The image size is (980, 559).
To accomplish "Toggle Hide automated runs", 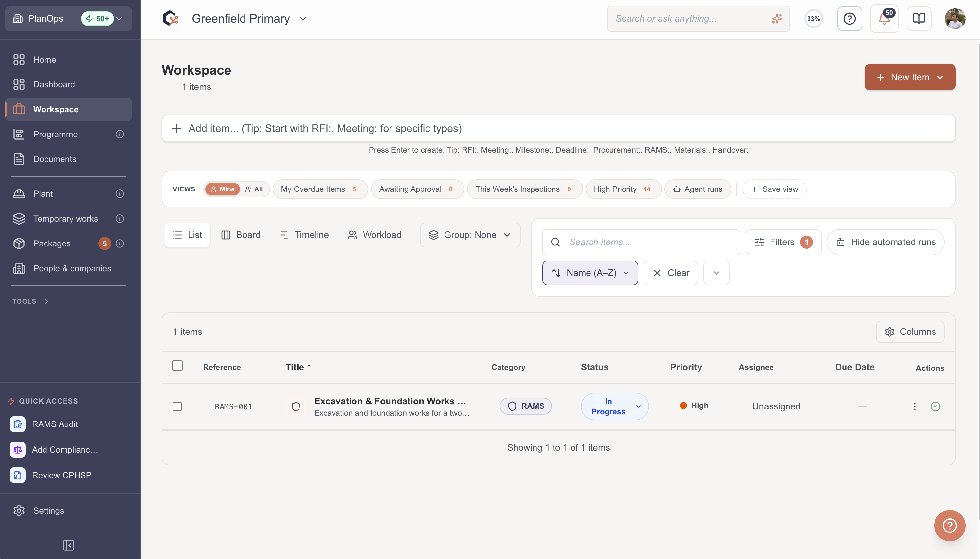I will 885,242.
